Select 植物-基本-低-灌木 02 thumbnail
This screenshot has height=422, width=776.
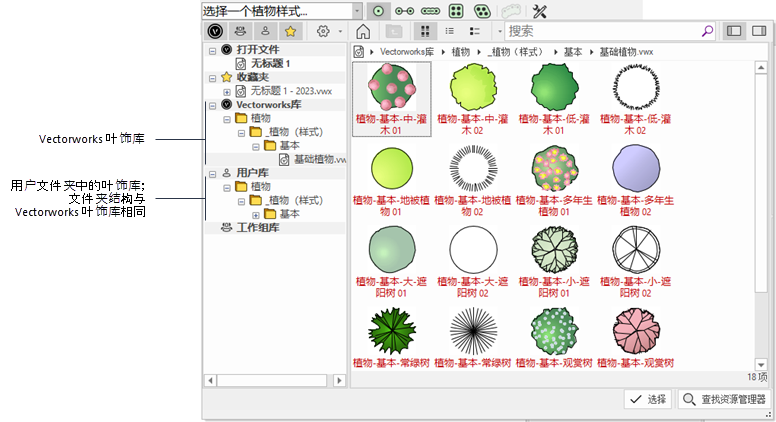[636, 99]
